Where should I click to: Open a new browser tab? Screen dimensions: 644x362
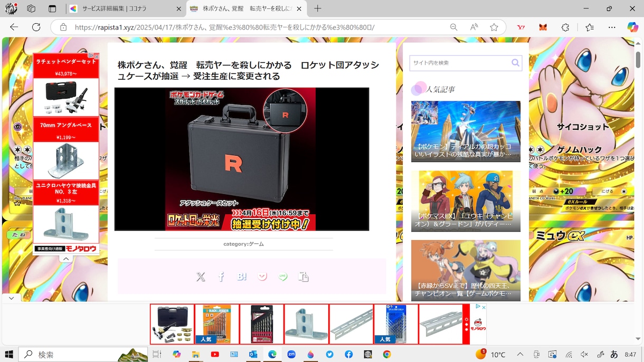pyautogui.click(x=317, y=8)
